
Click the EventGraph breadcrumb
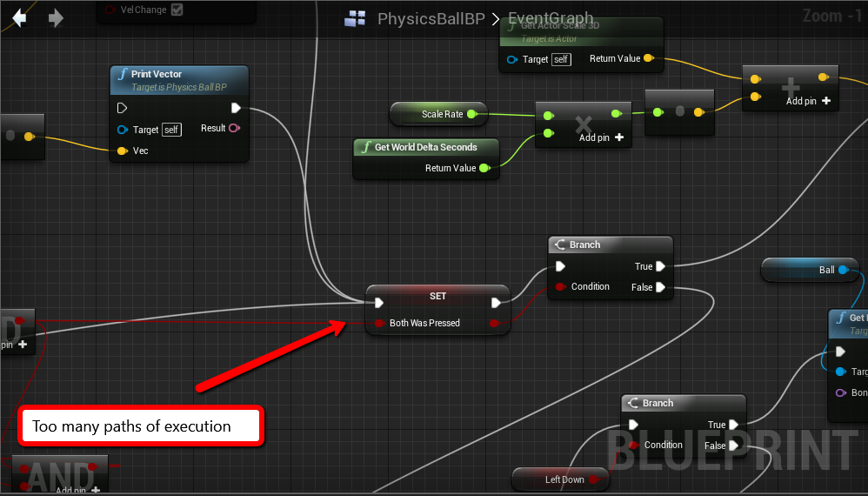click(x=551, y=18)
